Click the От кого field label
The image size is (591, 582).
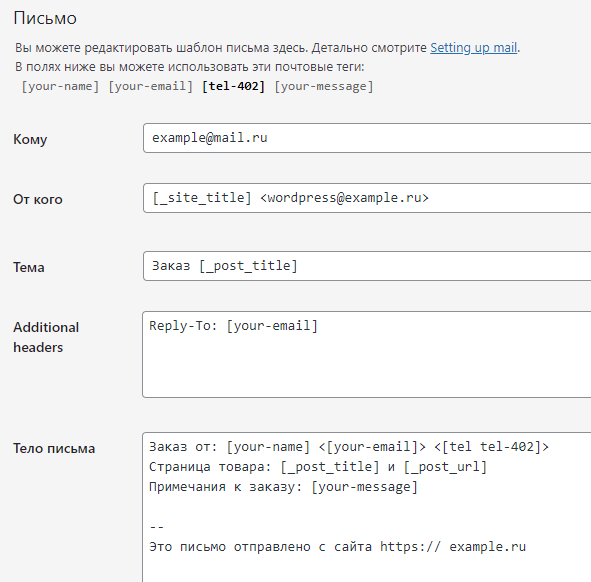[x=38, y=199]
